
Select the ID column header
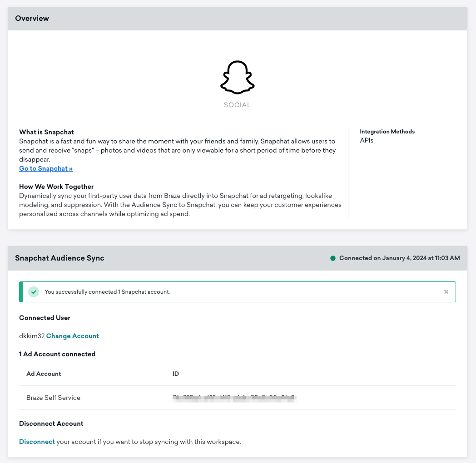(x=175, y=374)
